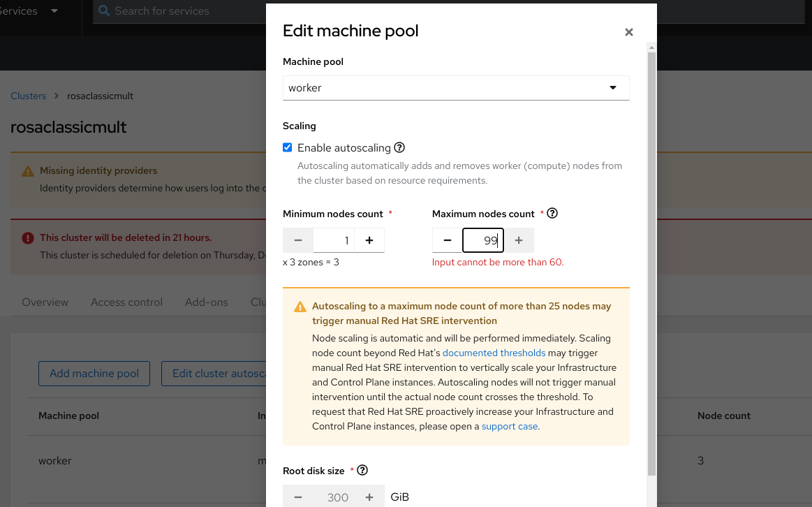Image resolution: width=812 pixels, height=507 pixels.
Task: Decrease minimum nodes count with minus
Action: (298, 240)
